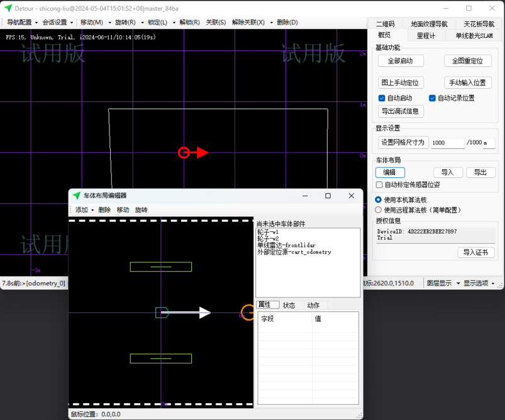Click the 车体布局编辑器 window icon

click(x=76, y=196)
